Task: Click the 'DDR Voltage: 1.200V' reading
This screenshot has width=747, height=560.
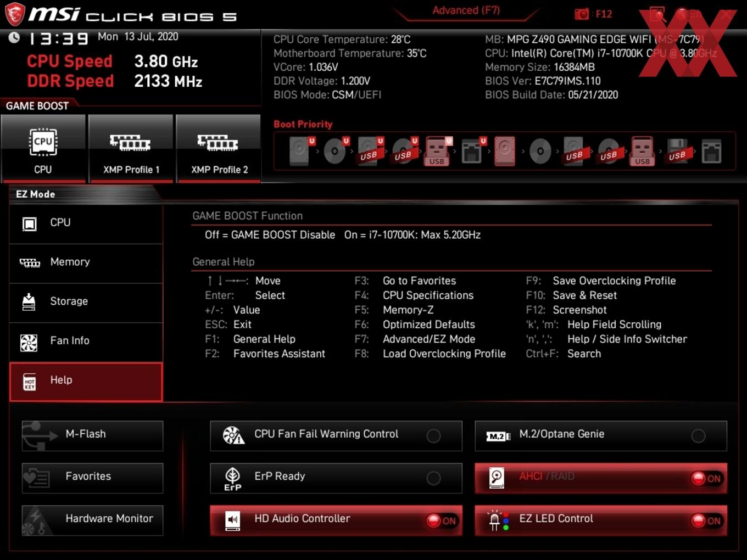Action: [x=322, y=81]
